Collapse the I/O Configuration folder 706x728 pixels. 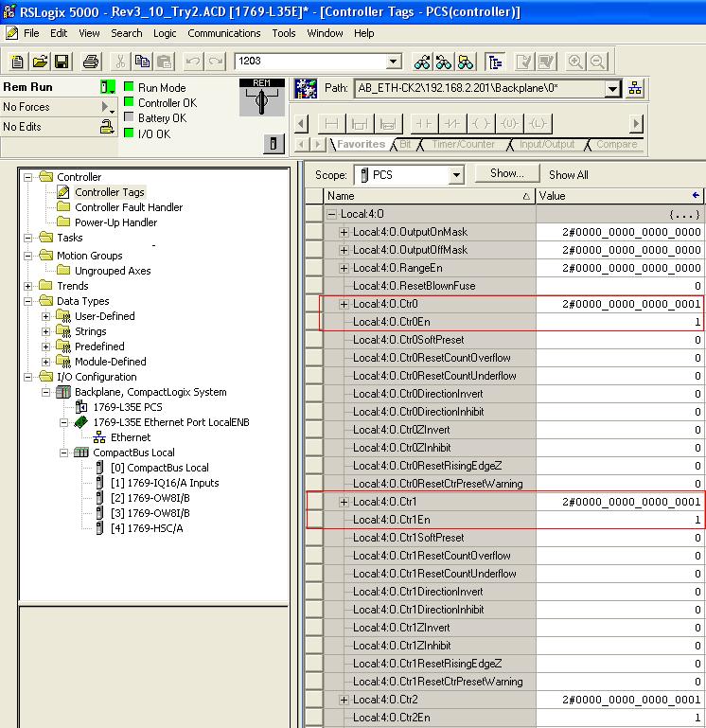27,377
